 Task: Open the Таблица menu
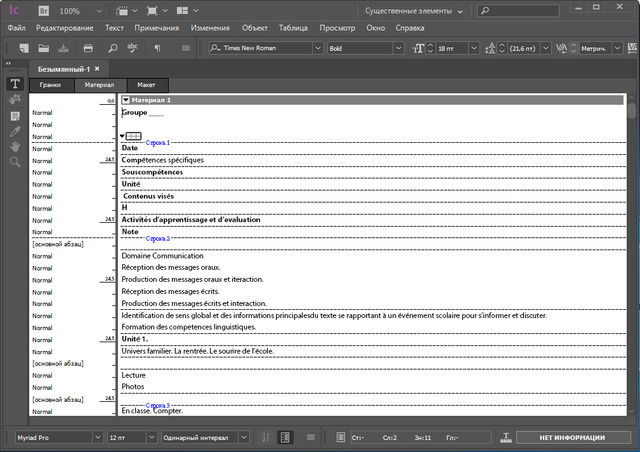293,28
